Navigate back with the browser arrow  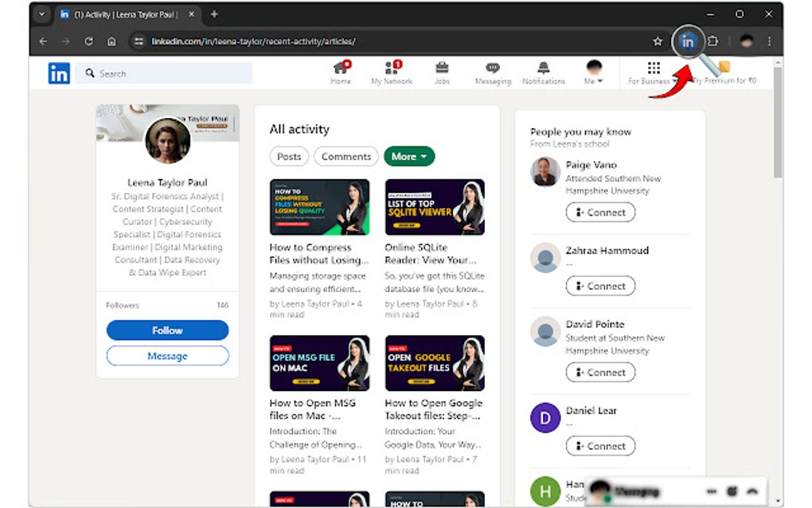click(x=42, y=41)
